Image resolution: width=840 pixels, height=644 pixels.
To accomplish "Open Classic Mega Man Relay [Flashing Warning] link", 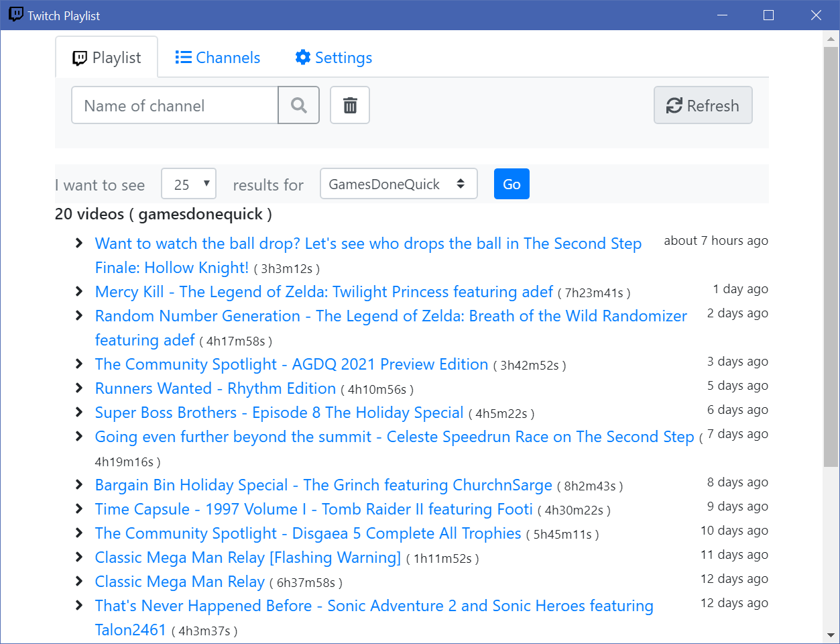I will (248, 557).
